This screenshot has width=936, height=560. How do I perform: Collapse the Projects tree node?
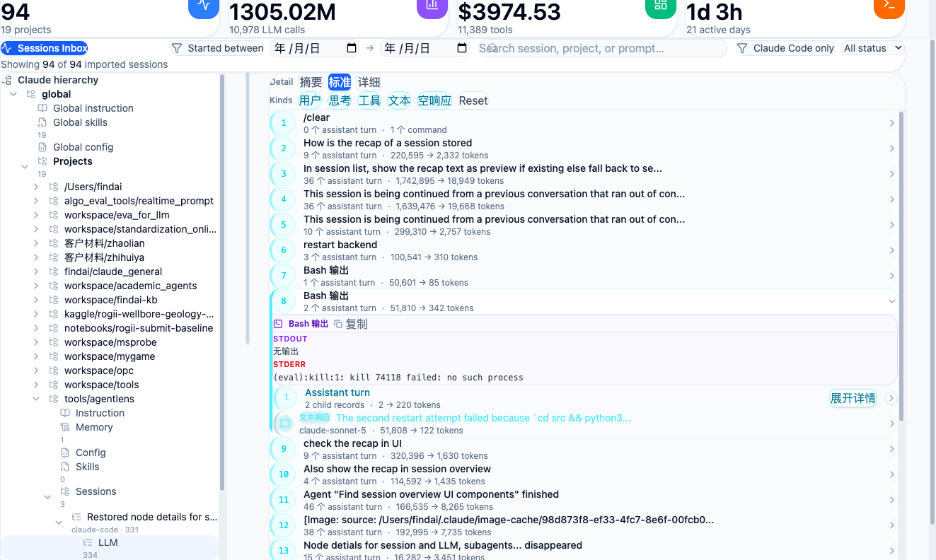[25, 166]
